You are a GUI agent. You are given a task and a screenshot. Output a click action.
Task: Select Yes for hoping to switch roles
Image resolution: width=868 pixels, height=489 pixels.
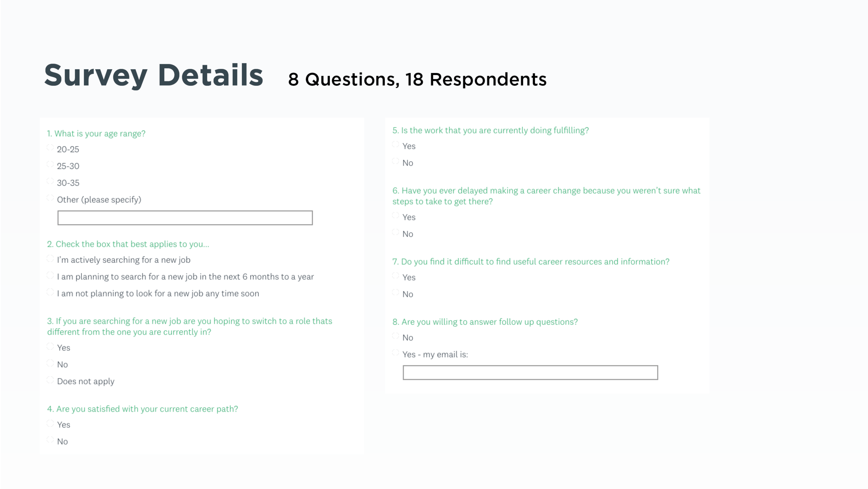50,346
